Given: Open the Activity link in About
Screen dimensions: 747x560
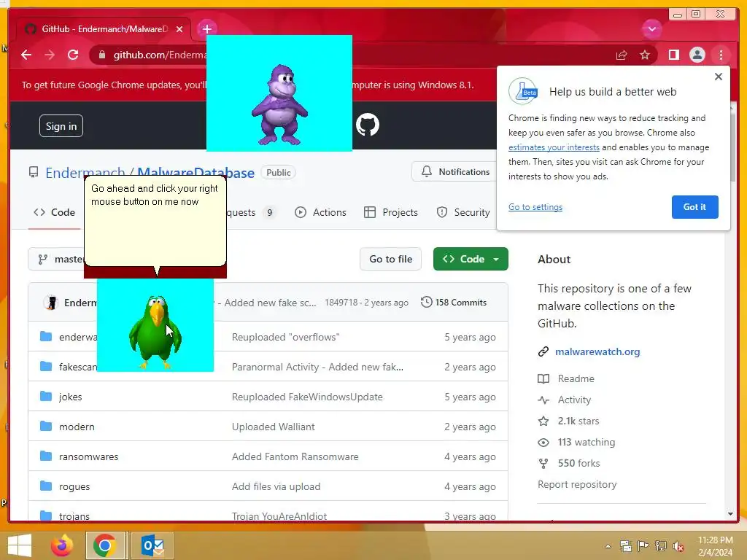Looking at the screenshot, I should tap(574, 400).
